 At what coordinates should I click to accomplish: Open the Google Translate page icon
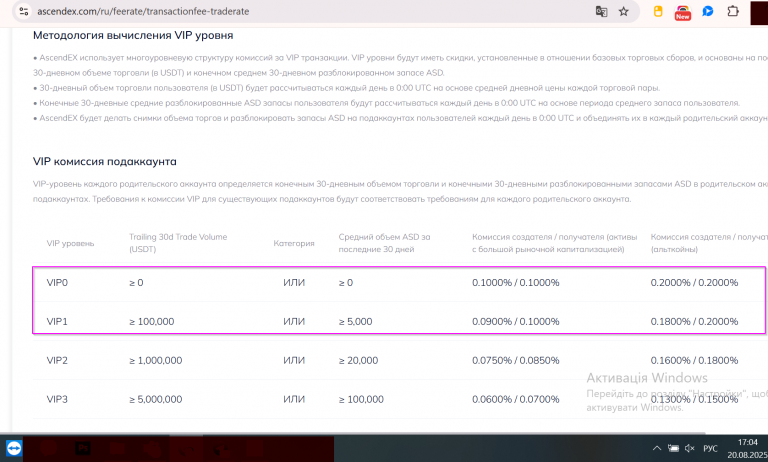pyautogui.click(x=601, y=11)
